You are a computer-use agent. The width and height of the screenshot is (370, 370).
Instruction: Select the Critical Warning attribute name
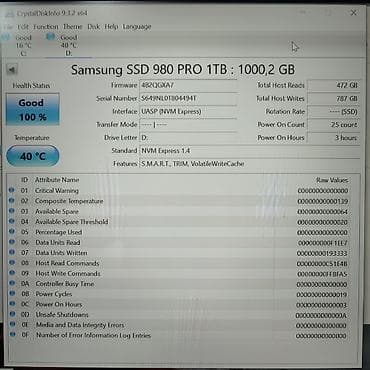[x=57, y=191]
